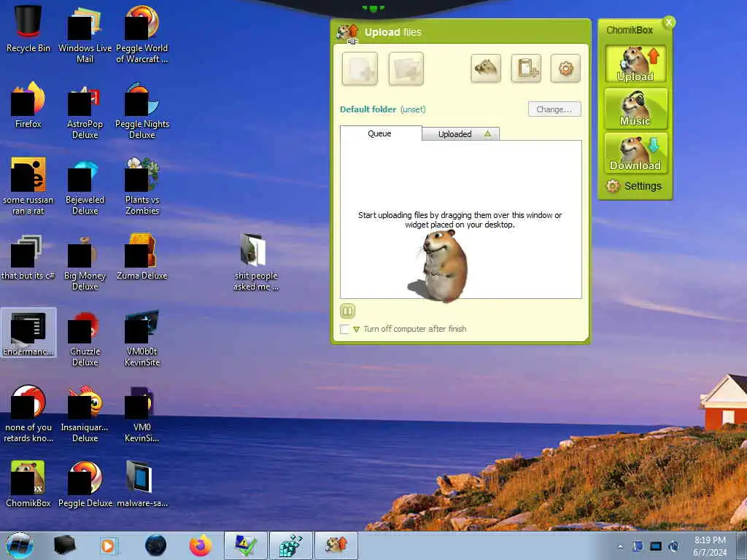Open upload settings gear icon
This screenshot has width=747, height=560.
click(565, 69)
